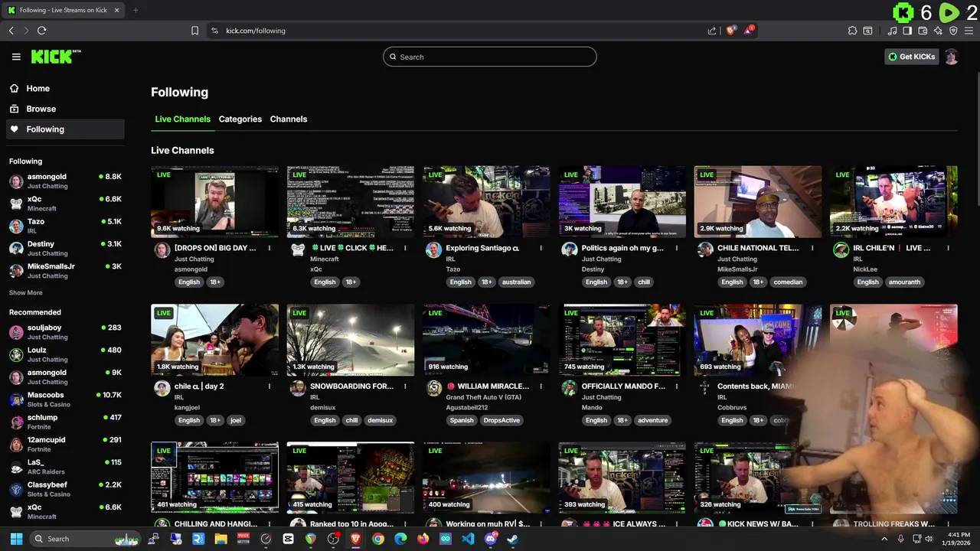The height and width of the screenshot is (551, 980).
Task: Switch to the Categories tab
Action: [x=240, y=119]
